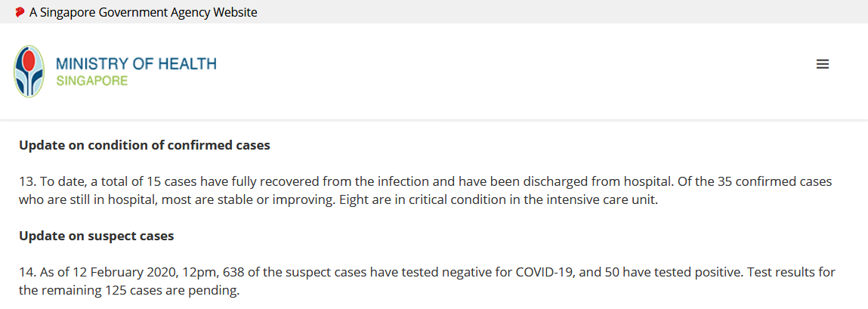Click the phrase 'intensive care unit'
Viewport: 868px width, 309px height.
610,199
